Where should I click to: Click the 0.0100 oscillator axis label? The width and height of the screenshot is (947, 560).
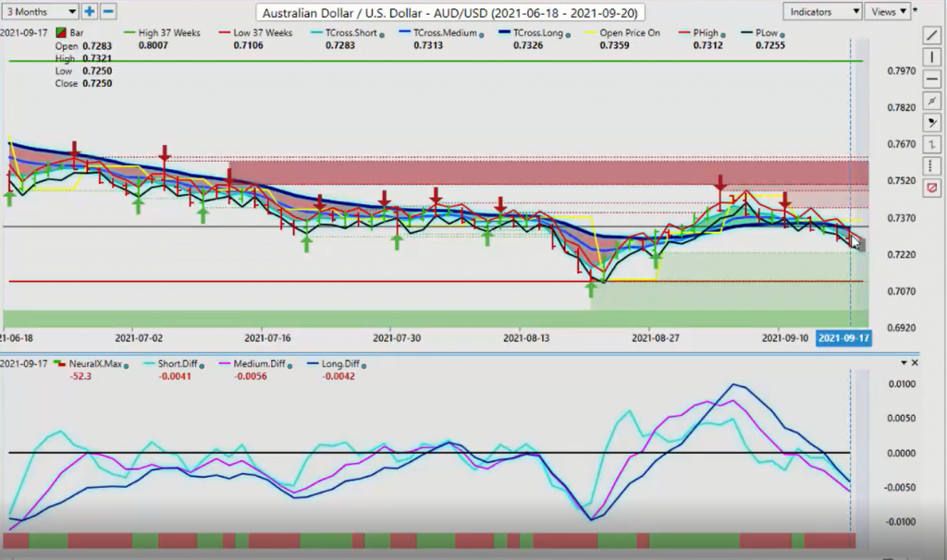(x=901, y=383)
